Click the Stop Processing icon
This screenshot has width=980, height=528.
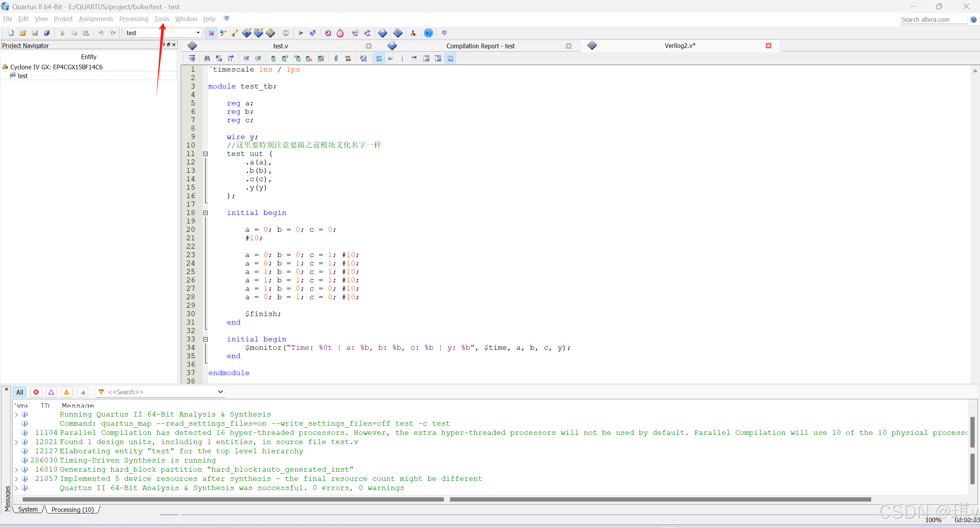[286, 33]
